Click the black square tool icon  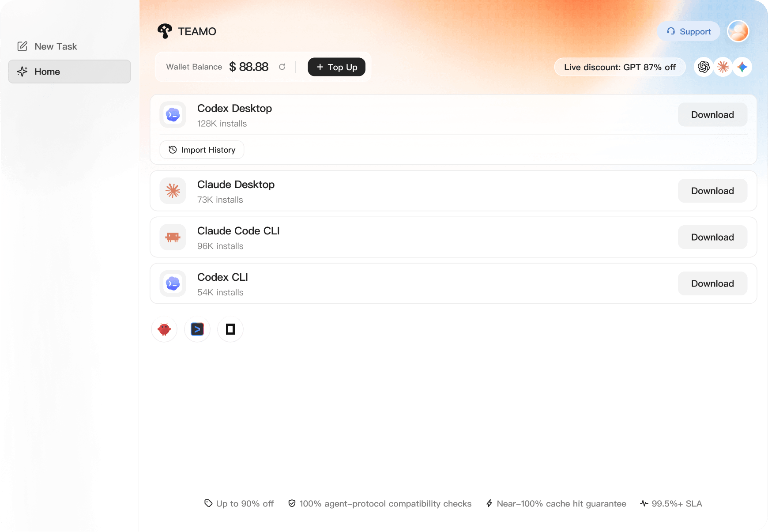[x=230, y=329]
